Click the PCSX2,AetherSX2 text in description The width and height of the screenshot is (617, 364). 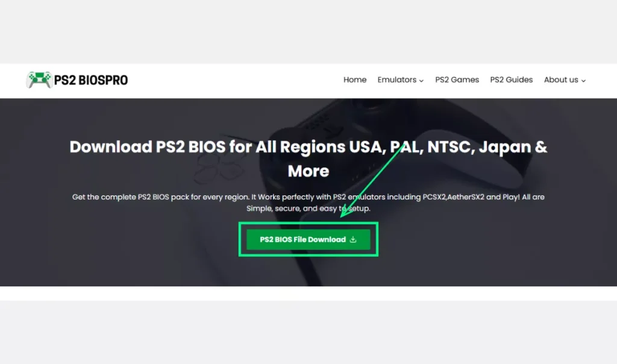453,196
